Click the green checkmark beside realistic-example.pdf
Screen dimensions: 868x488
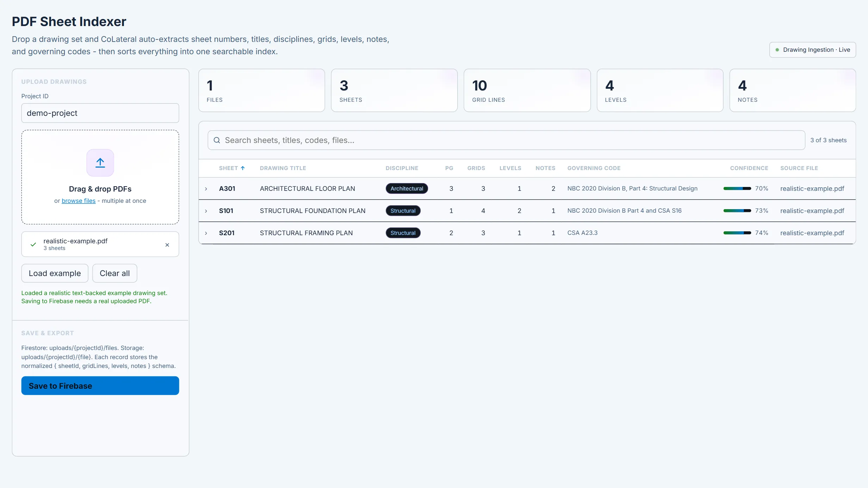tap(33, 244)
